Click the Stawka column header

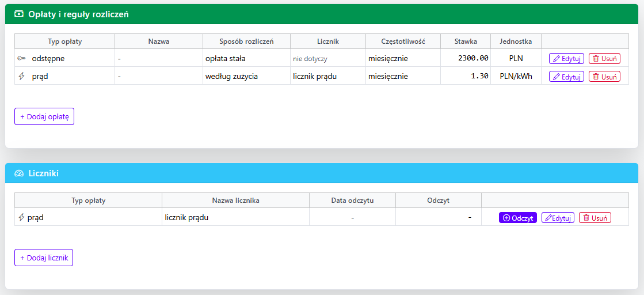tap(466, 41)
